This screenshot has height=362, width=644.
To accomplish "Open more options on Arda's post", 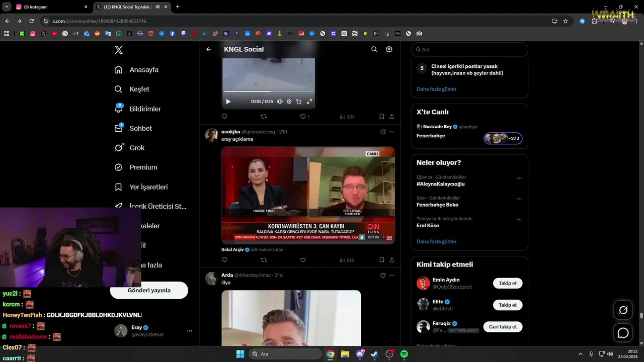I will coord(392,275).
